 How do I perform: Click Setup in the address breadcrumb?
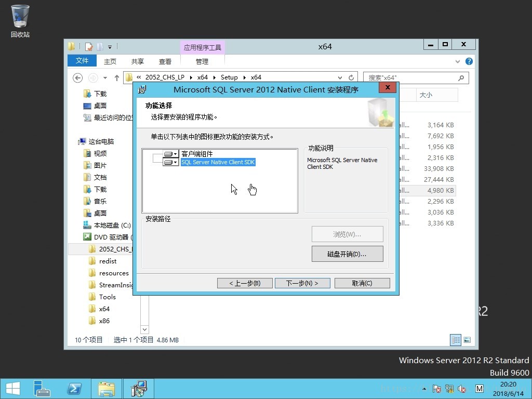coord(229,77)
